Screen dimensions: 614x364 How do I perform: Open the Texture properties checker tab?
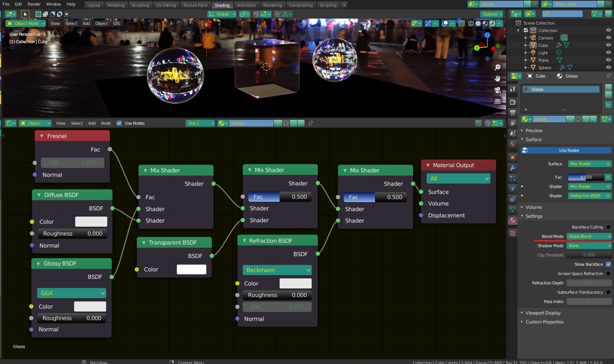pos(513,233)
